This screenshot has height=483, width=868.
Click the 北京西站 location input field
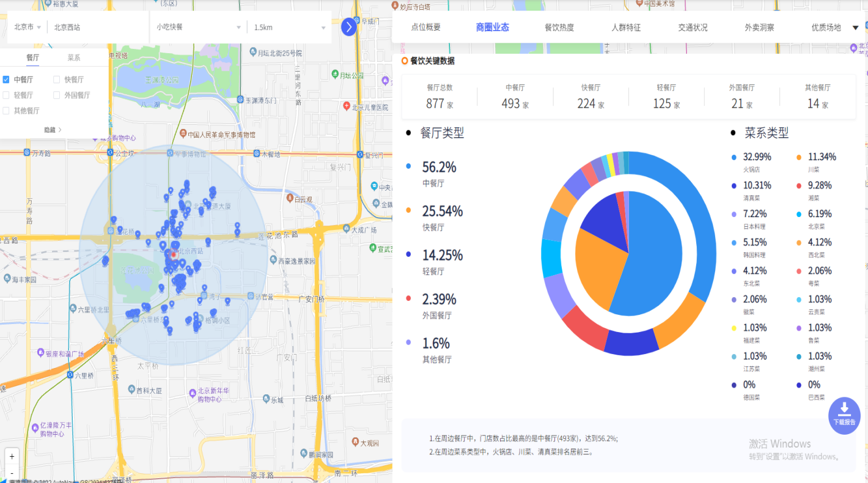[98, 28]
